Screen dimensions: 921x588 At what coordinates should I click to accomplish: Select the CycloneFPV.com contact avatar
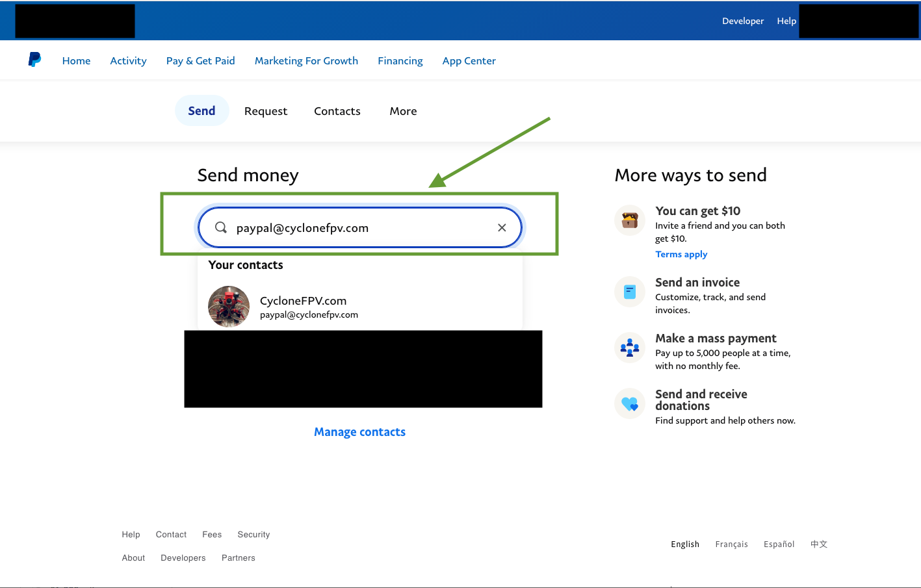coord(229,307)
